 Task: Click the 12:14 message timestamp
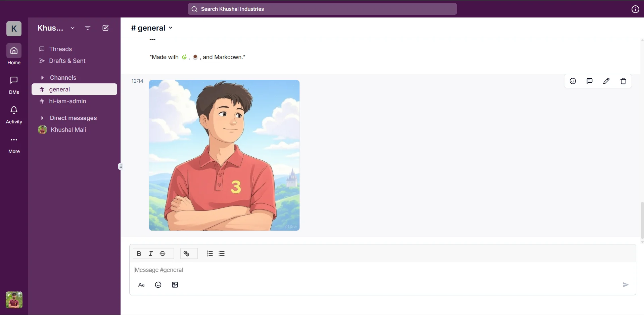(x=137, y=81)
